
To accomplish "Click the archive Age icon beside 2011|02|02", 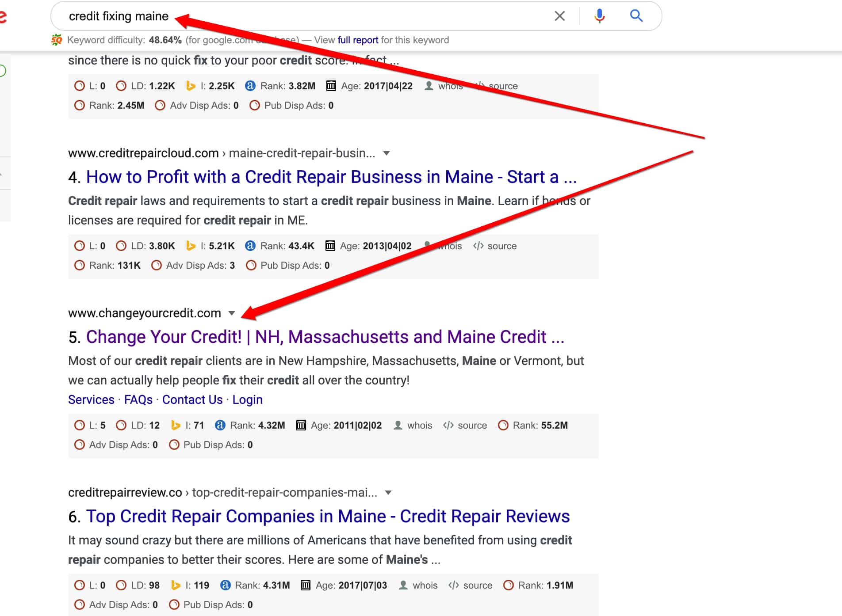I will pos(301,426).
